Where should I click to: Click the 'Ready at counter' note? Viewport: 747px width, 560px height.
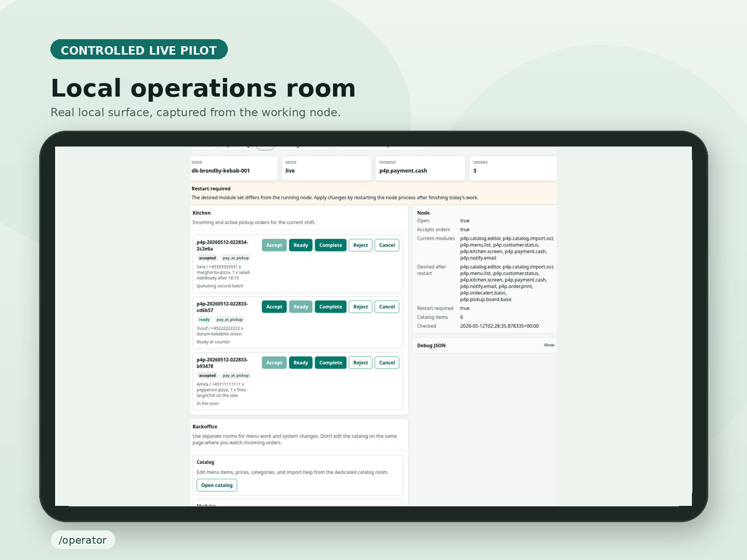coord(213,342)
